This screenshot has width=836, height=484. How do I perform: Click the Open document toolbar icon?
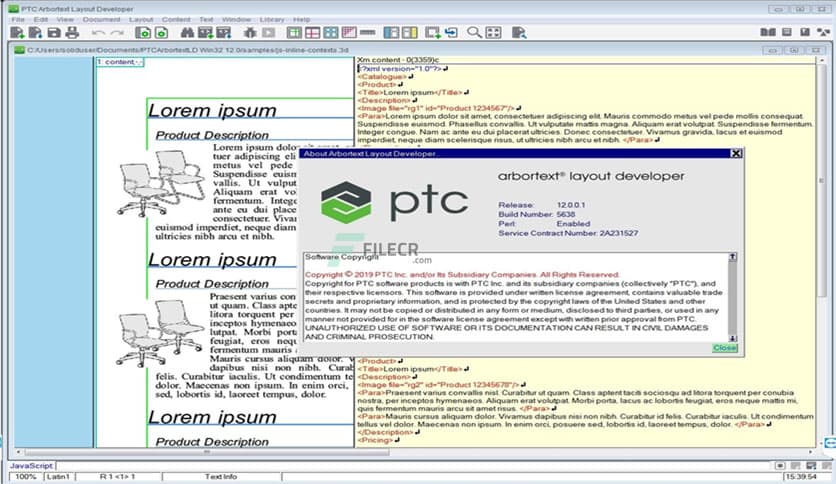pos(35,33)
